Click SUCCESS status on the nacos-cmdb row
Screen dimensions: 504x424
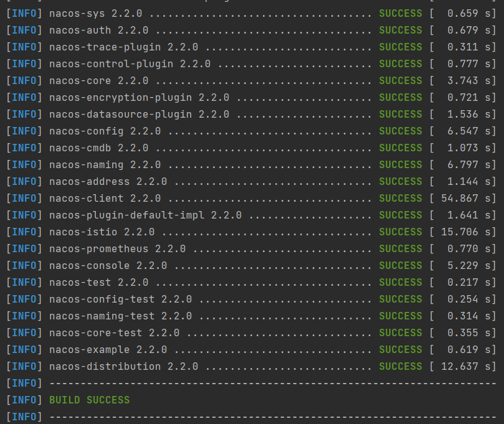[x=401, y=148]
